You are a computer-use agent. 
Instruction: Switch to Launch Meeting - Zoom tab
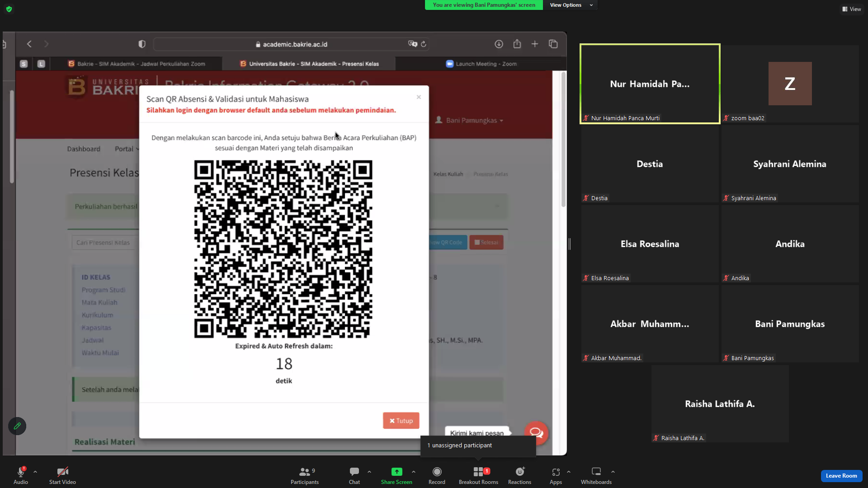pyautogui.click(x=481, y=64)
